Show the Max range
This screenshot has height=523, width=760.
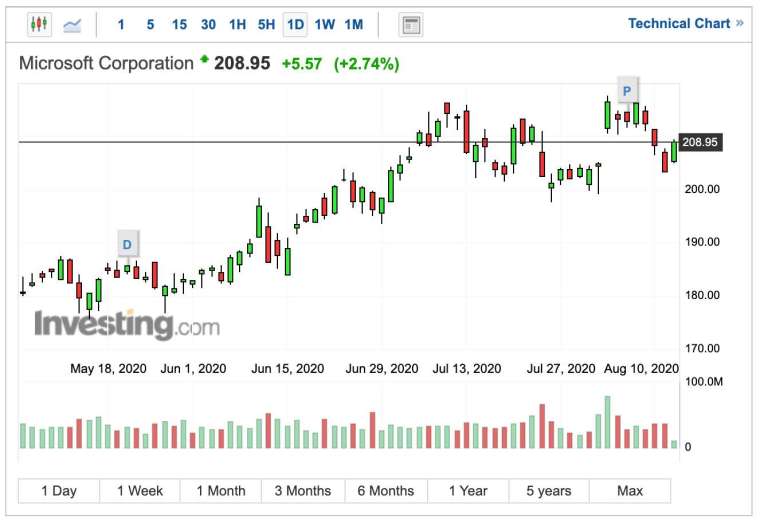click(x=630, y=491)
